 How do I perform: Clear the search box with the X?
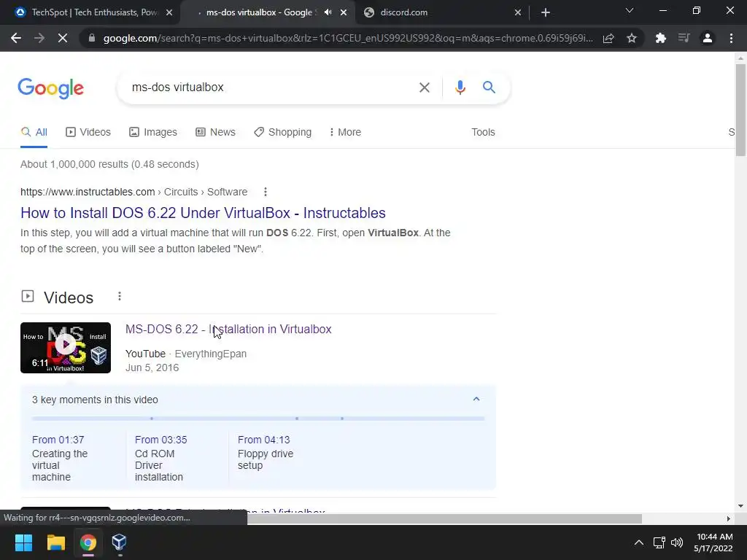(424, 87)
